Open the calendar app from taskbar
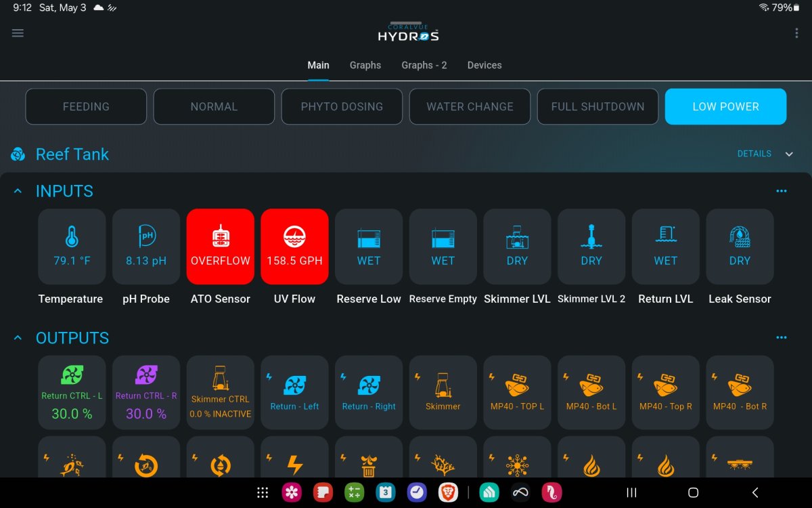 click(386, 493)
